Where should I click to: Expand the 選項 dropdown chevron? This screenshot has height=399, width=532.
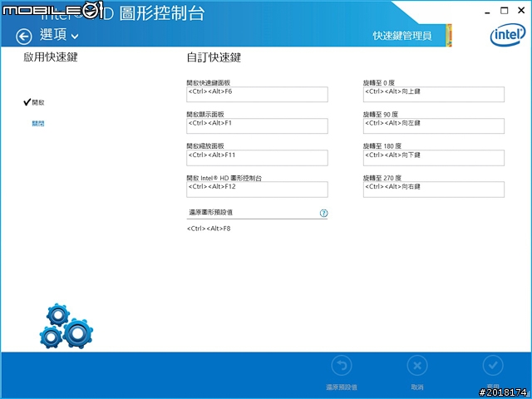coord(75,37)
